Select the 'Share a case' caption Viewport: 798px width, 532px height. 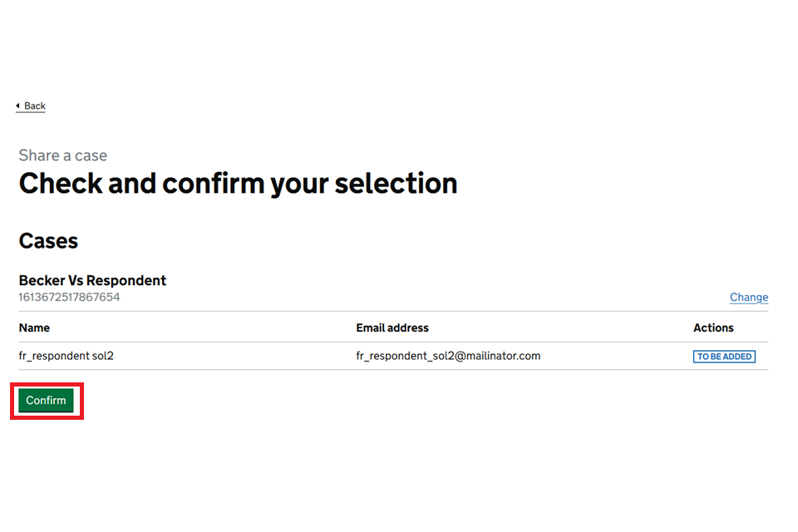pos(63,155)
